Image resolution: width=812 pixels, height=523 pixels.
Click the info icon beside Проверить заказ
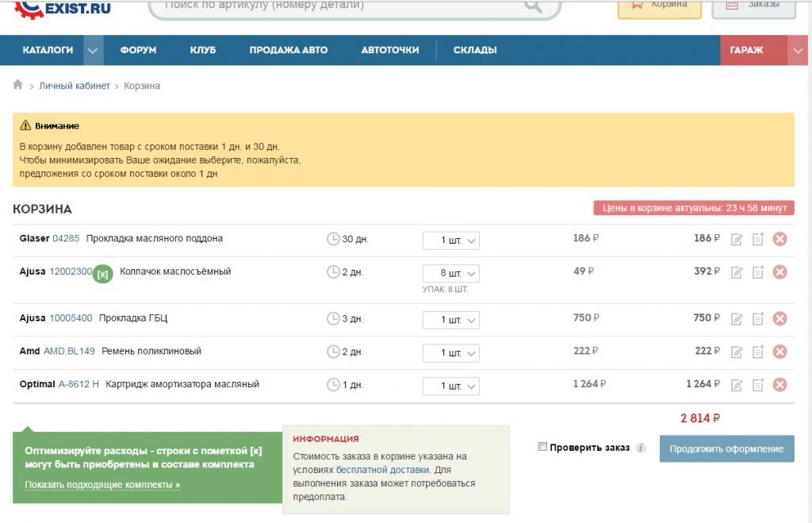click(641, 448)
